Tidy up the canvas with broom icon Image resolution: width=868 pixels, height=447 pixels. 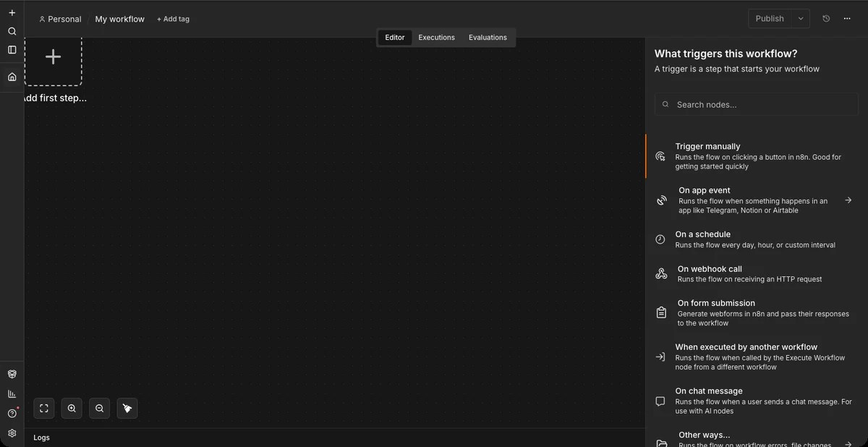127,408
